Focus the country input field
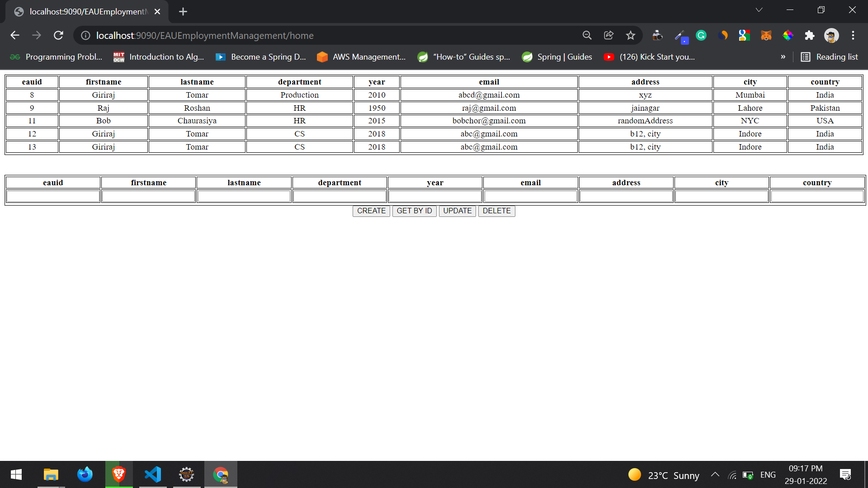The width and height of the screenshot is (868, 488). click(817, 196)
